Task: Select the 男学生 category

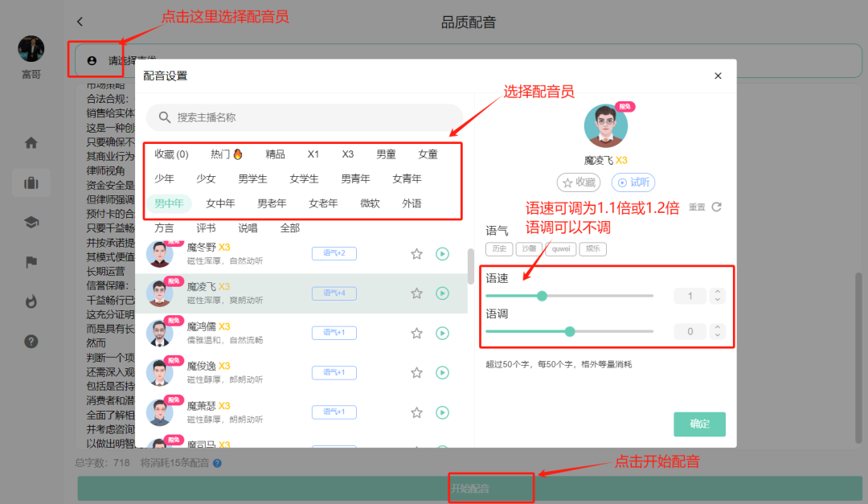Action: click(x=252, y=179)
